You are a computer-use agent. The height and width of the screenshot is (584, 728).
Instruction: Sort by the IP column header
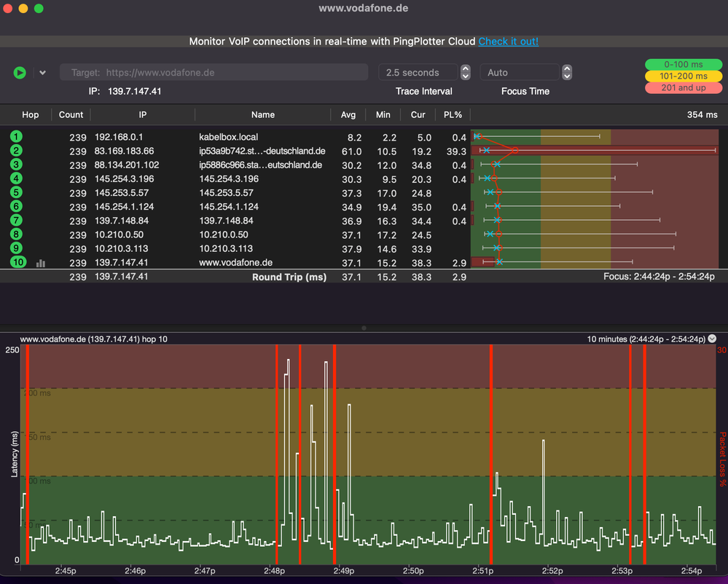pyautogui.click(x=143, y=114)
